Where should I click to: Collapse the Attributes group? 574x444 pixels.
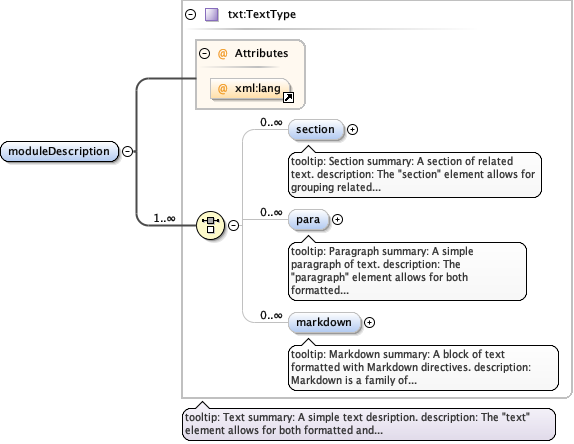coord(205,54)
